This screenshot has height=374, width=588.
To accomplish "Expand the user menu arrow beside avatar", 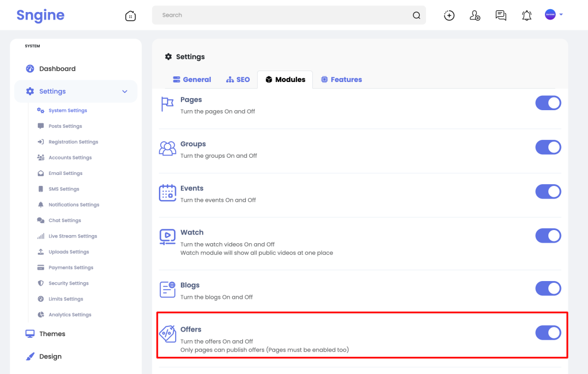I will coord(561,14).
